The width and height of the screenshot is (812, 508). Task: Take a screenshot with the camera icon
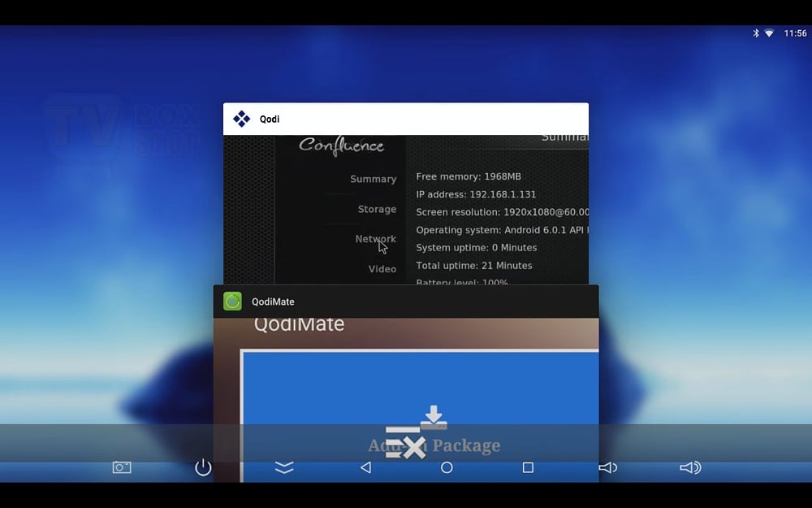click(122, 467)
